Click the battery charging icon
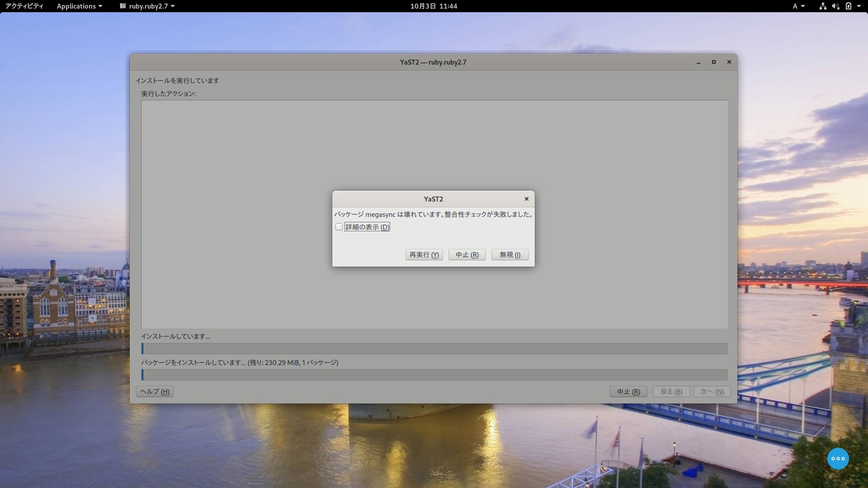The width and height of the screenshot is (868, 488). tap(848, 6)
